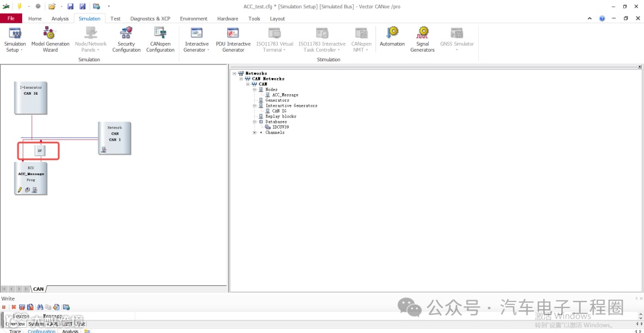Open the Analysis desktop tab at bottom
This screenshot has height=333, width=644.
pyautogui.click(x=70, y=331)
